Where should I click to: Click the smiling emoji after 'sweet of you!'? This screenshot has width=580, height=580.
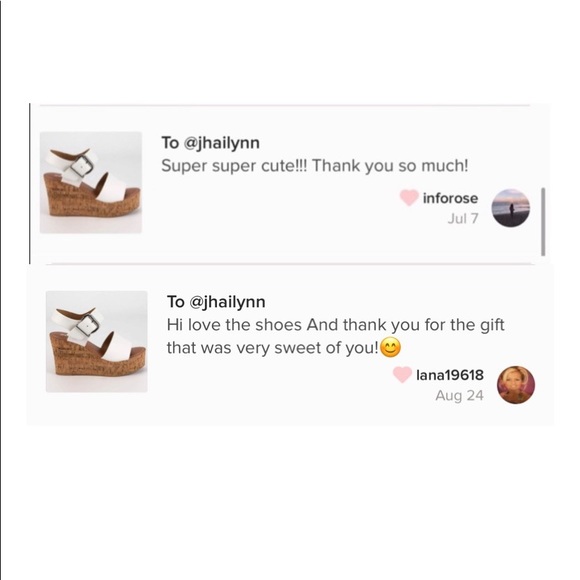(391, 348)
